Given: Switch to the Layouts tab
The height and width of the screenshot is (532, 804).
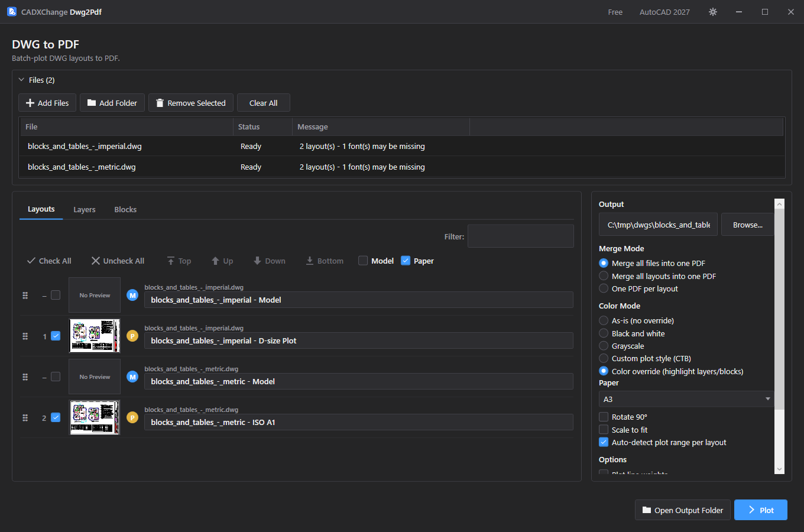Looking at the screenshot, I should point(41,209).
